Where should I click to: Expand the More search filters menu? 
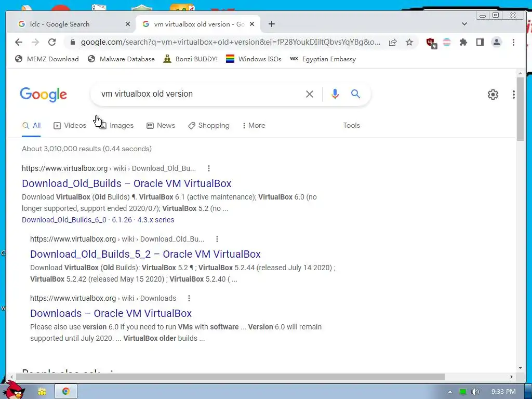point(254,126)
